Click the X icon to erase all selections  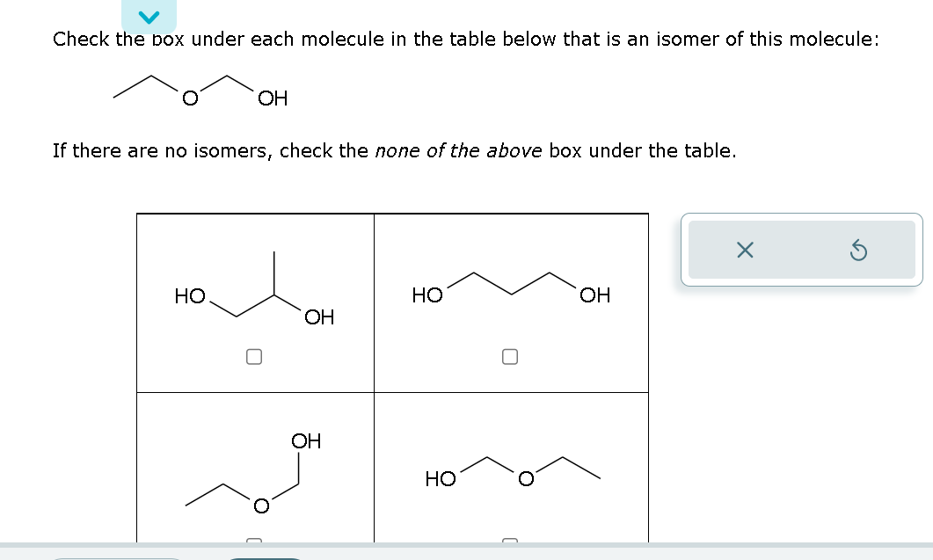pyautogui.click(x=744, y=250)
